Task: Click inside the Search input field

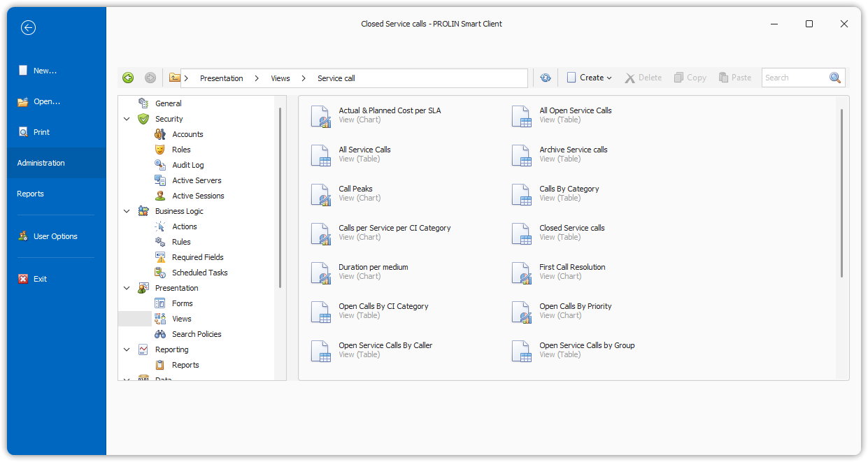Action: click(x=795, y=78)
